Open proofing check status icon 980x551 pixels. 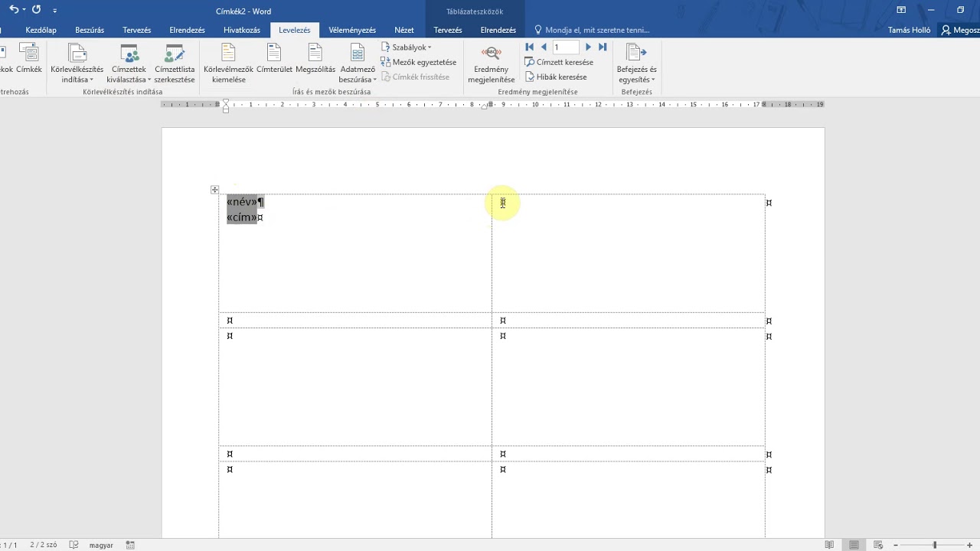(74, 545)
